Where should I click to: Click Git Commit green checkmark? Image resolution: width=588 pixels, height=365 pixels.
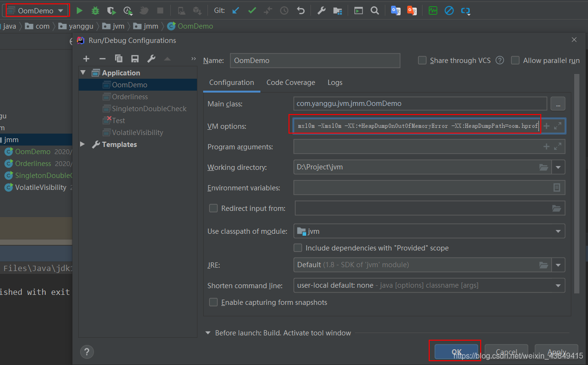pyautogui.click(x=252, y=10)
